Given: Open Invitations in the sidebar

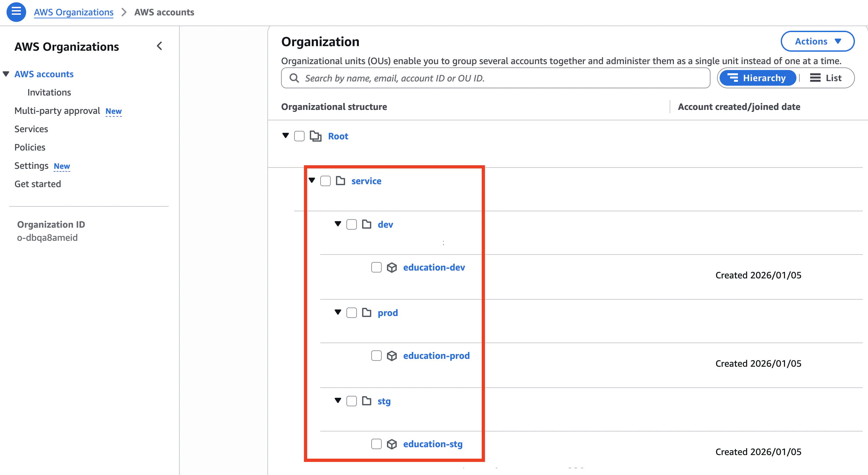Looking at the screenshot, I should tap(49, 93).
